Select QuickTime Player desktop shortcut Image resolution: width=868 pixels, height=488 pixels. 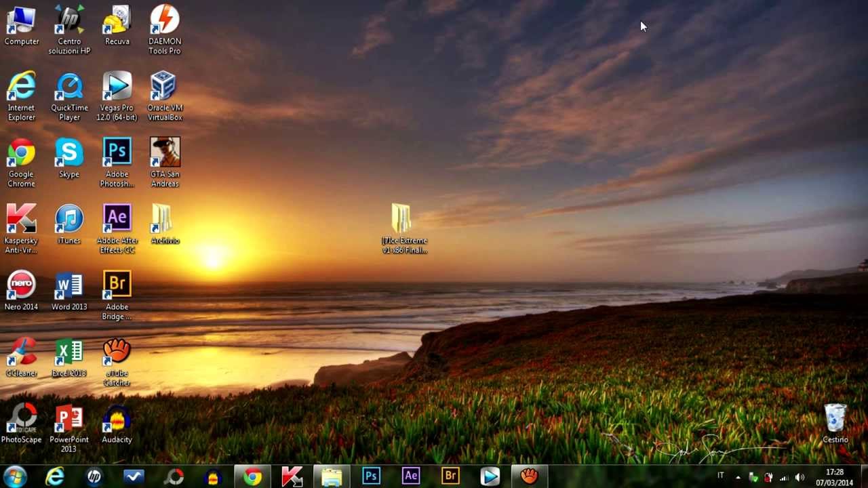point(69,97)
